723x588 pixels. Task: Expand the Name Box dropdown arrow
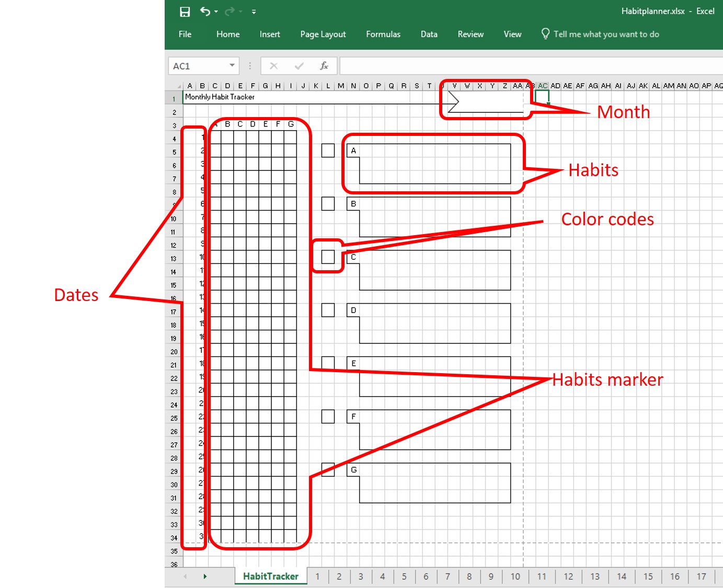click(232, 65)
